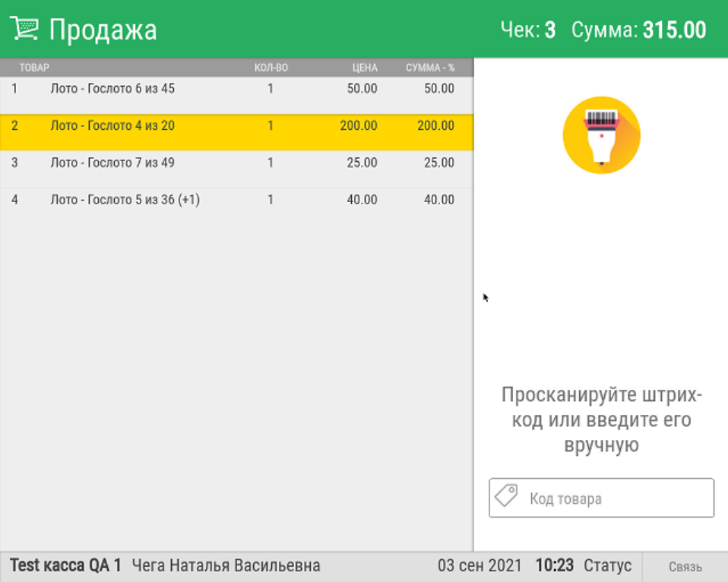Click the price tag icon in the code field
728x582 pixels.
[x=506, y=495]
